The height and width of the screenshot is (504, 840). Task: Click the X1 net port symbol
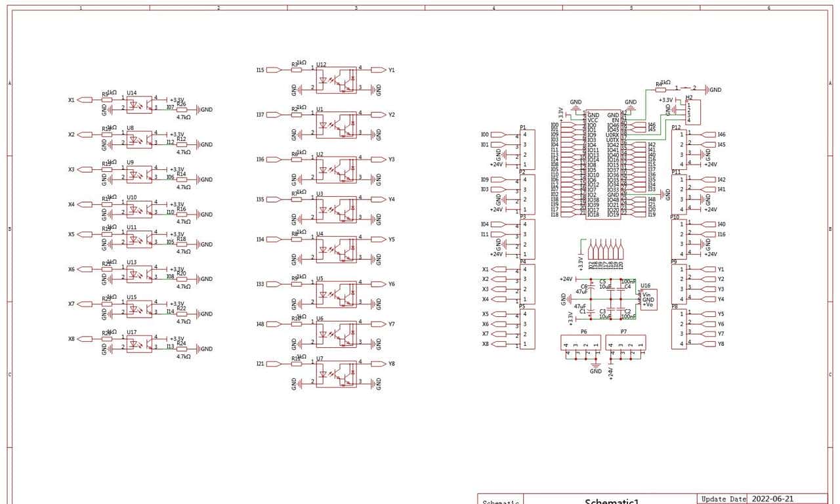85,100
